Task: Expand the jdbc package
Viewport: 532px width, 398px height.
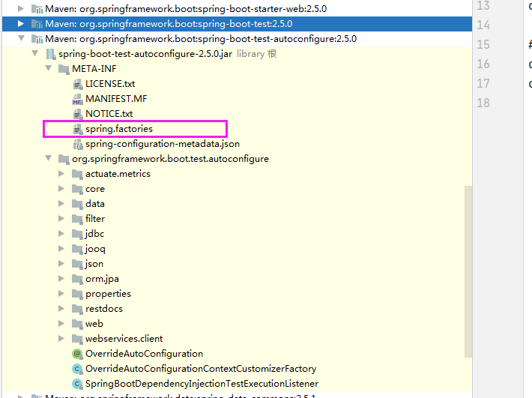Action: (x=61, y=233)
